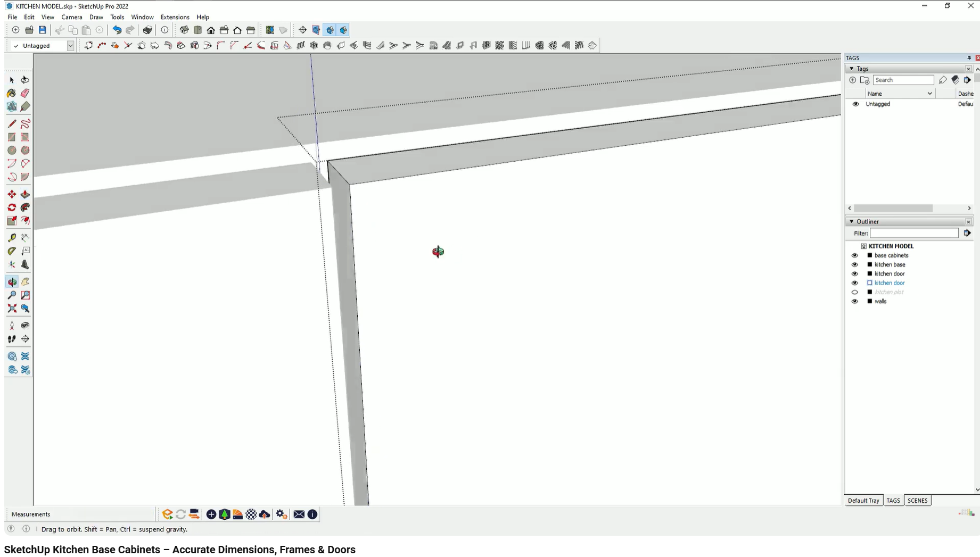Select the Walk tool
This screenshot has width=980, height=557.
pyautogui.click(x=11, y=339)
